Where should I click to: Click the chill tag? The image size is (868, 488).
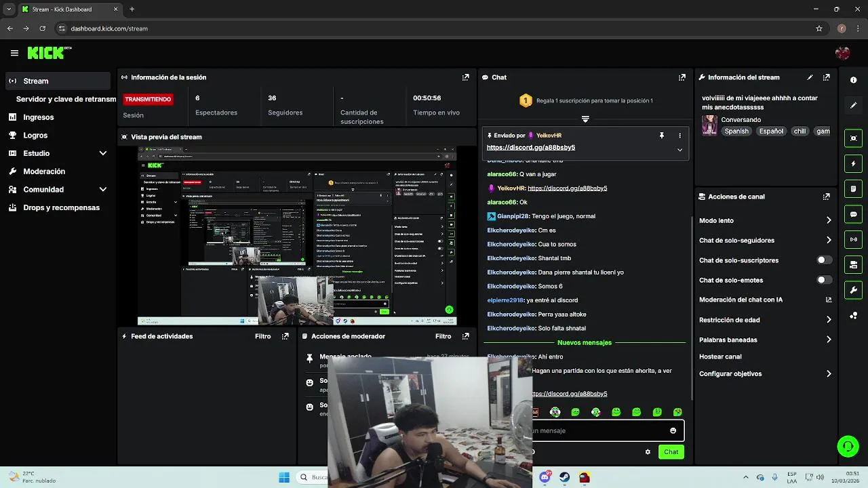click(x=800, y=131)
